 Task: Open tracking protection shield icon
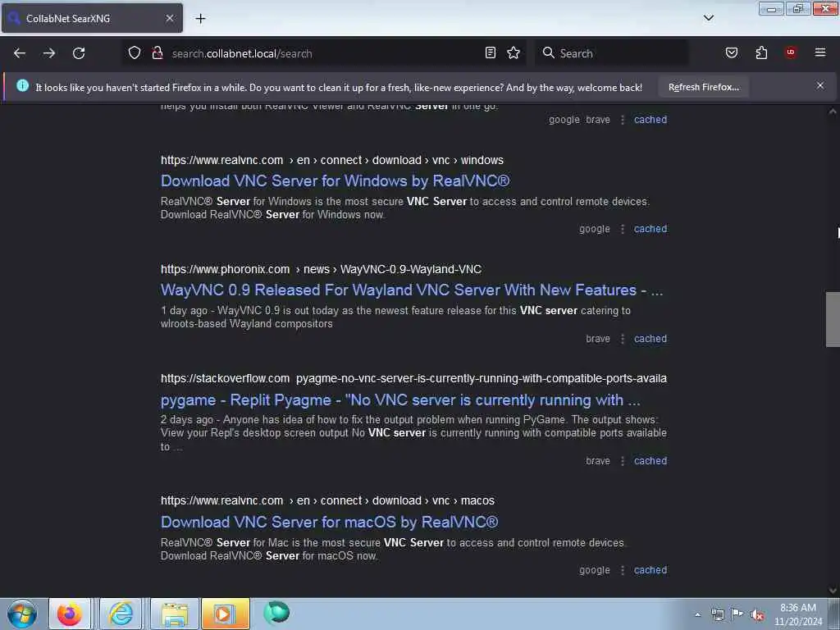coord(135,52)
